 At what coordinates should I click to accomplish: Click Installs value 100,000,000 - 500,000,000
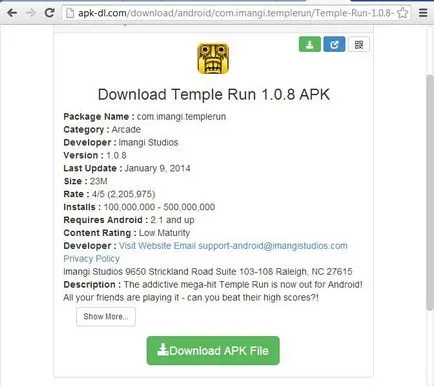coord(159,207)
